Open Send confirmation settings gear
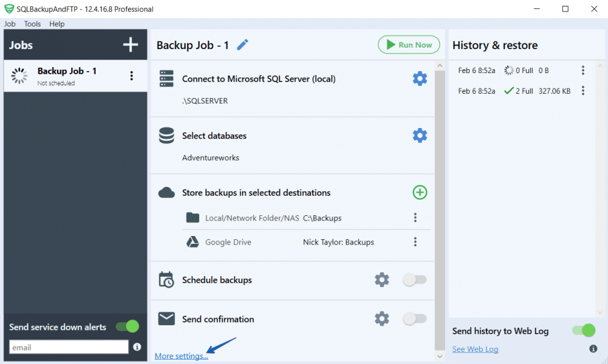 click(x=382, y=319)
